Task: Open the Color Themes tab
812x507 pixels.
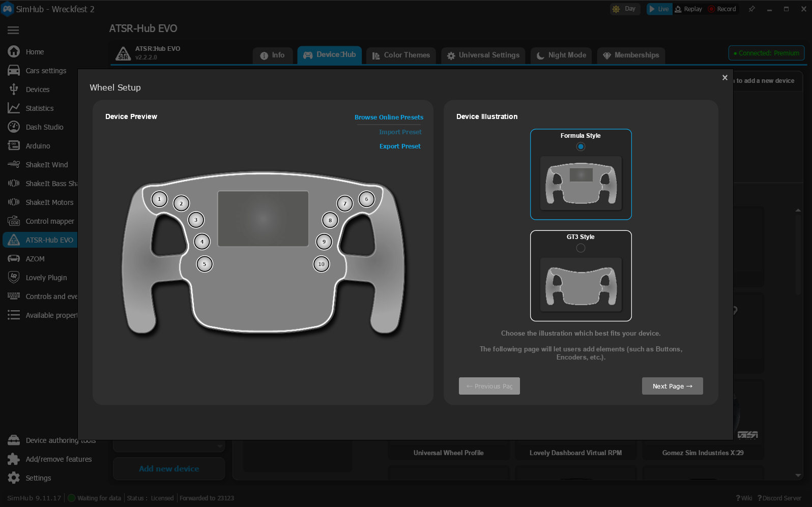Action: click(401, 55)
